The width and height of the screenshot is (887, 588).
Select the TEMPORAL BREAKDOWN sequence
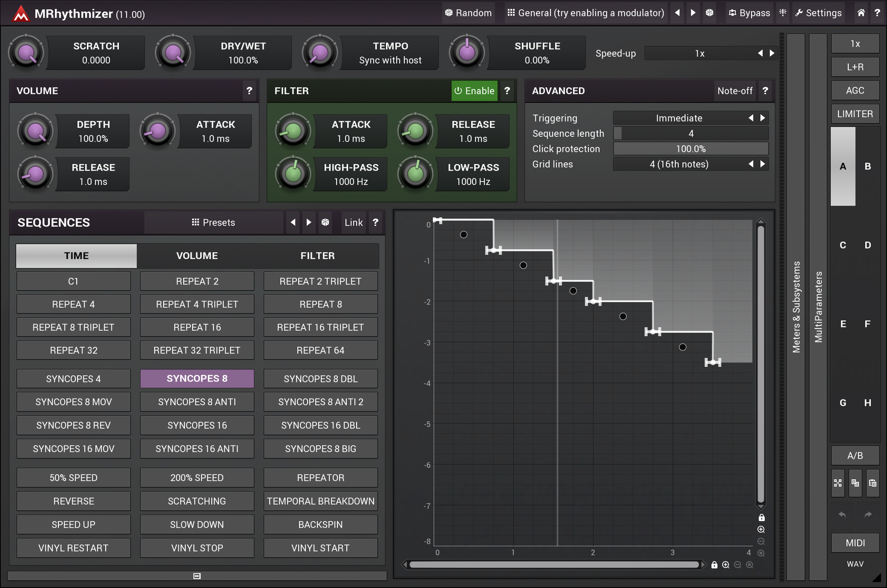click(x=320, y=501)
